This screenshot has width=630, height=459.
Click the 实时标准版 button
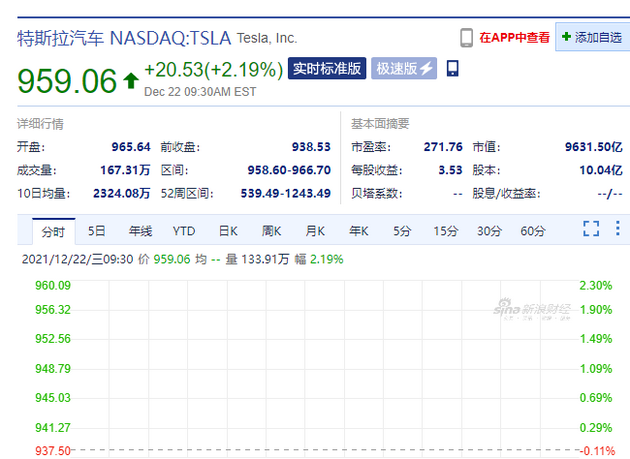(327, 68)
